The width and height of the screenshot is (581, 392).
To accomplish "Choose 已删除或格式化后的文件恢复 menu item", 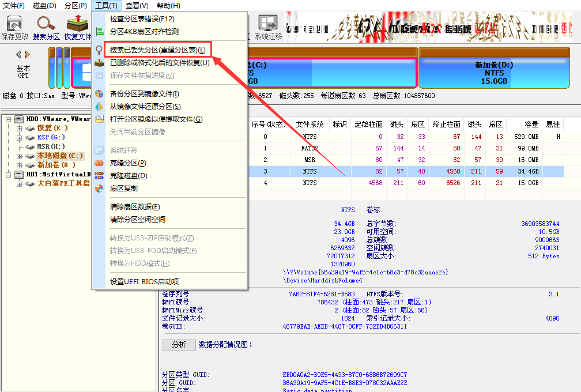I will coord(169,63).
